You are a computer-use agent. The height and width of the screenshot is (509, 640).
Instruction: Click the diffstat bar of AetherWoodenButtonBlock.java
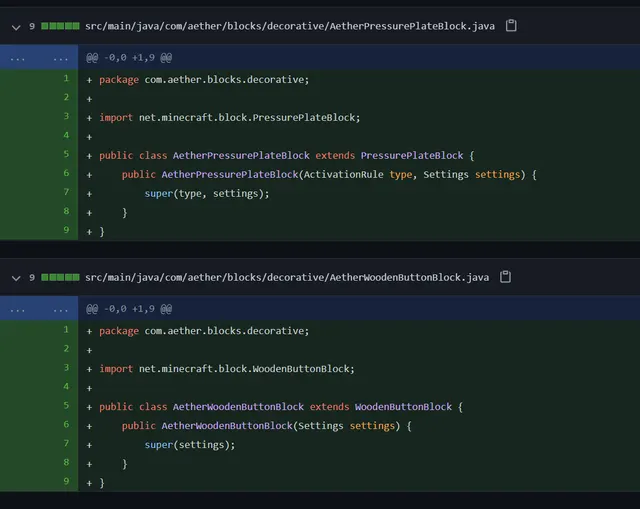[x=60, y=278]
